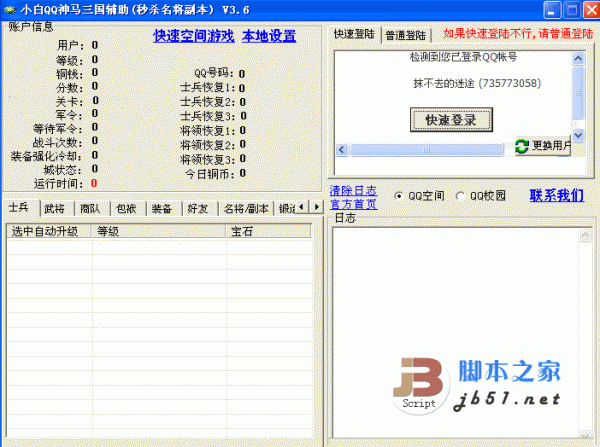Close the 小白QQ神马三国辅助 window

[x=591, y=10]
